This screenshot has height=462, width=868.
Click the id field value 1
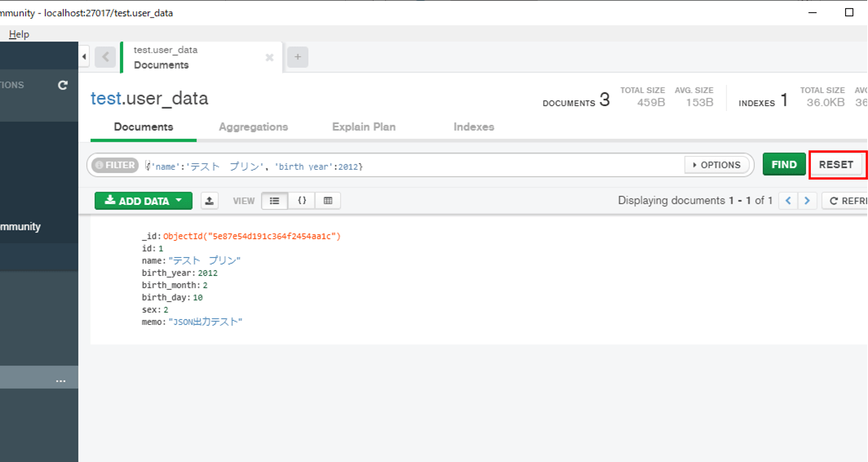[161, 249]
